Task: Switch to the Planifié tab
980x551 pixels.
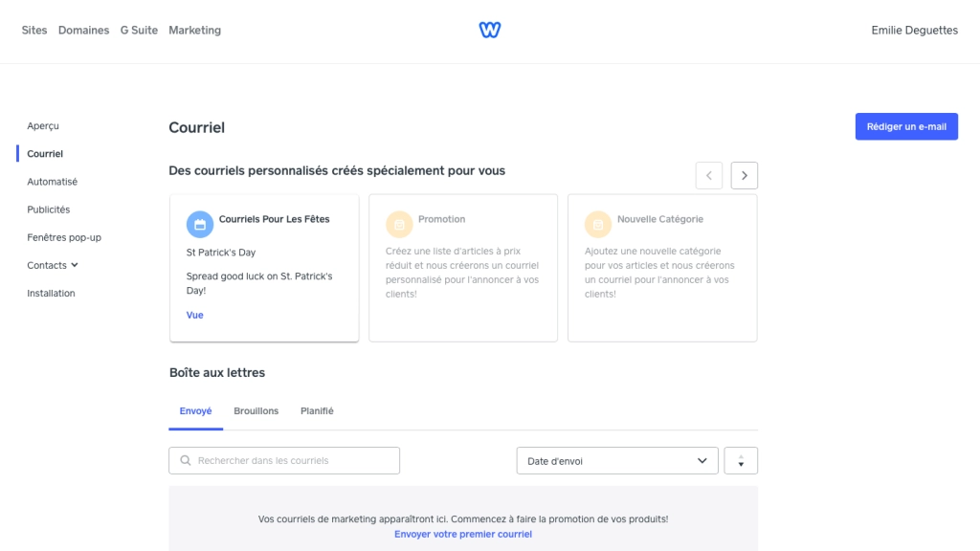Action: point(317,411)
